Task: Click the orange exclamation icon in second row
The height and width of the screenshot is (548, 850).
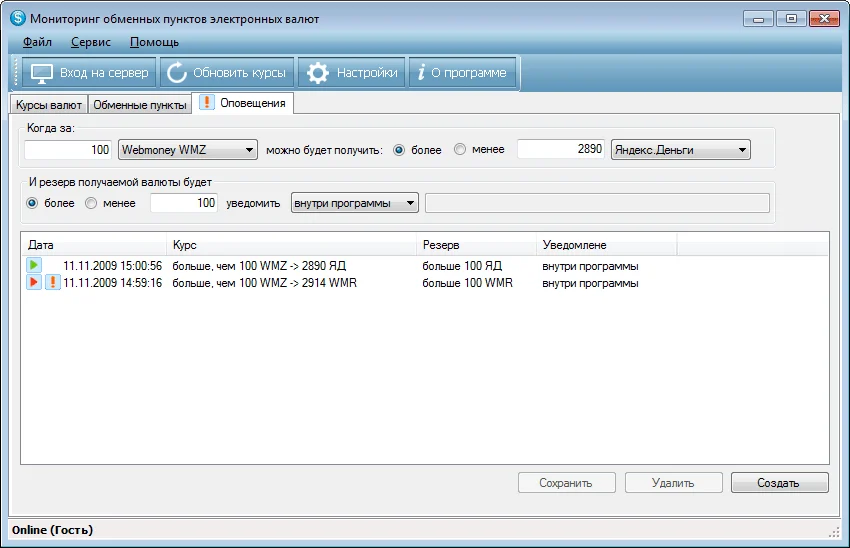Action: pos(52,283)
